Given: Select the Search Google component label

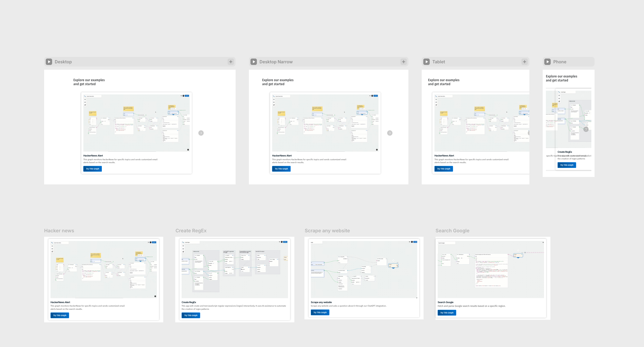Looking at the screenshot, I should [x=453, y=231].
